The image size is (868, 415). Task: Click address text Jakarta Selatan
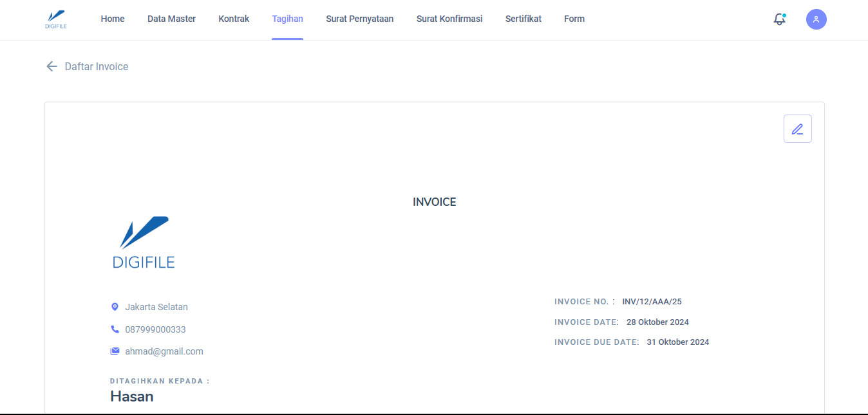(x=156, y=307)
